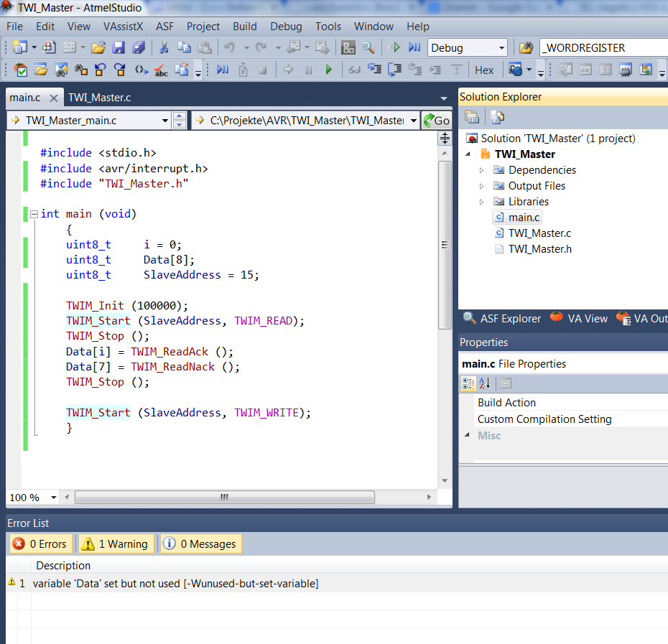Expand the Libraries node
This screenshot has width=668, height=644.
481,202
